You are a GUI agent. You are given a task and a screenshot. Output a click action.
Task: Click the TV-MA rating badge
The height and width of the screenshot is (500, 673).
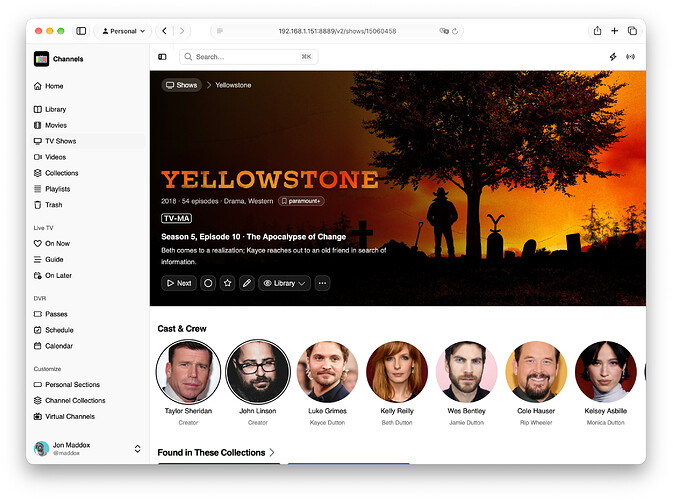176,218
